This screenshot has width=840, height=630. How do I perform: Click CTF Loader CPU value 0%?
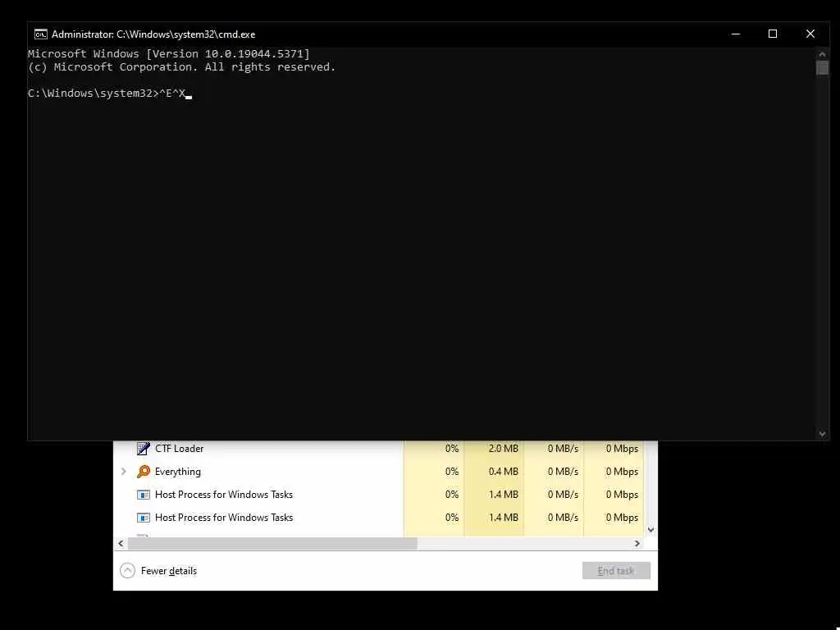pos(452,449)
